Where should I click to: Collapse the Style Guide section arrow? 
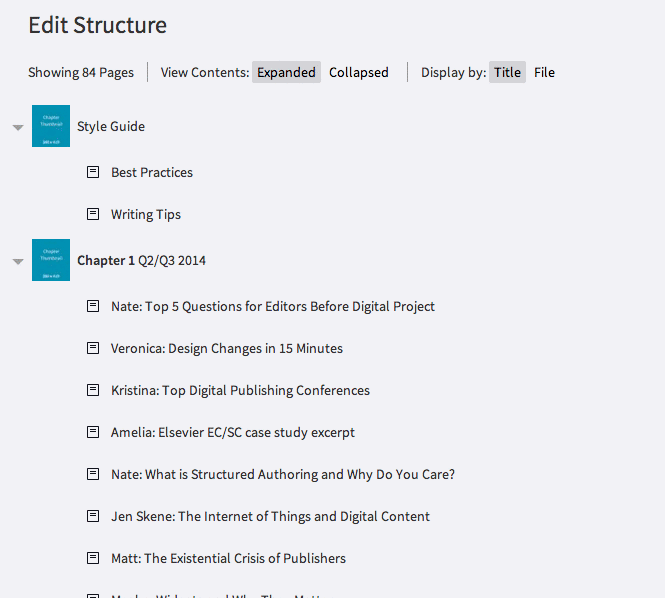click(x=18, y=127)
